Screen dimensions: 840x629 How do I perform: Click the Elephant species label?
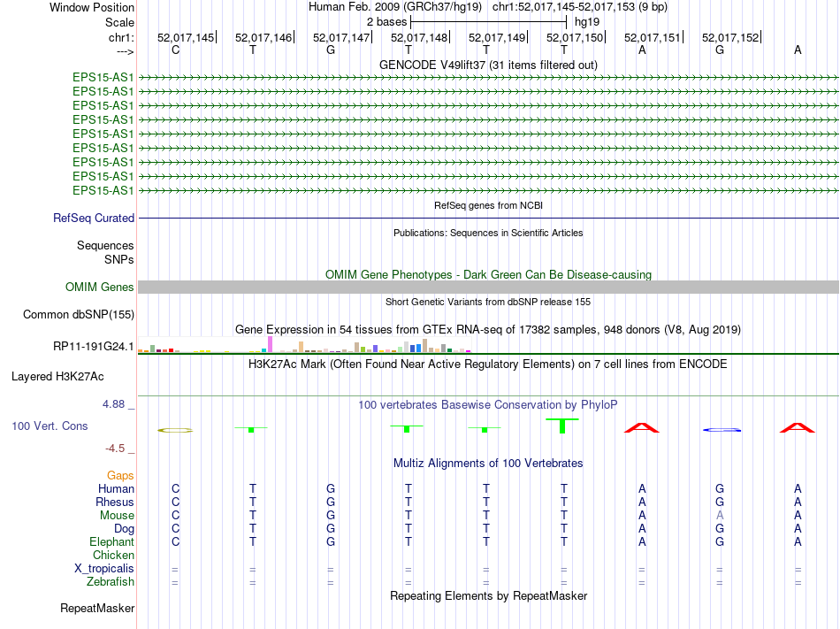(x=111, y=541)
